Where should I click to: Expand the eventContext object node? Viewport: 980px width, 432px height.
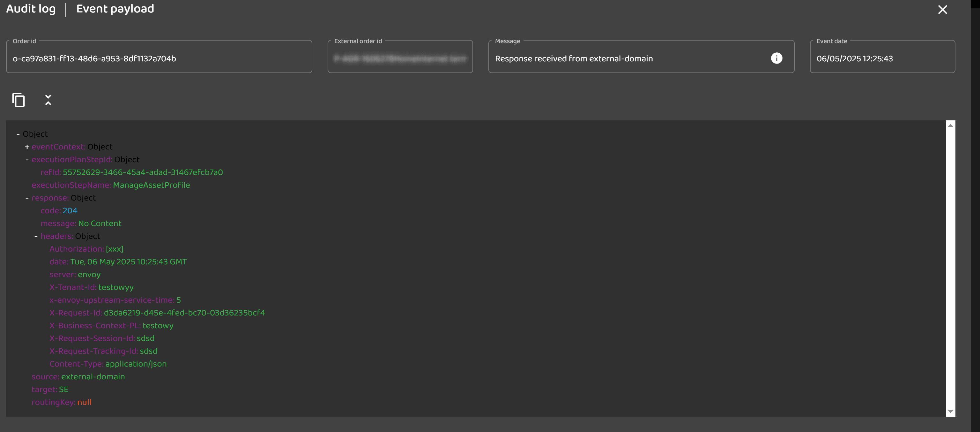[27, 147]
